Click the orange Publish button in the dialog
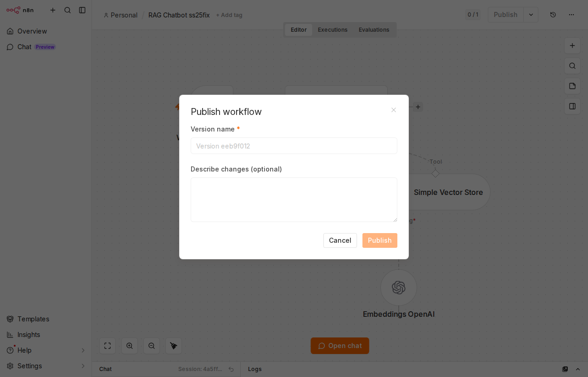This screenshot has height=377, width=588. [380, 240]
